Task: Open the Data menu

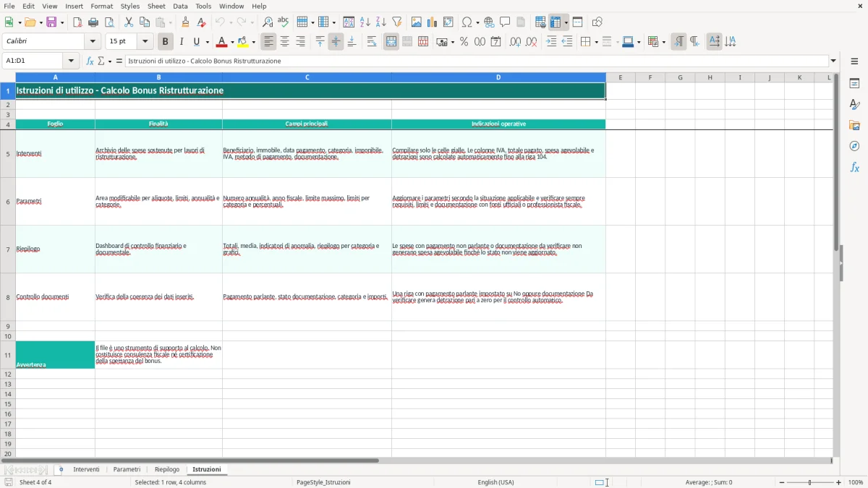Action: coord(180,6)
